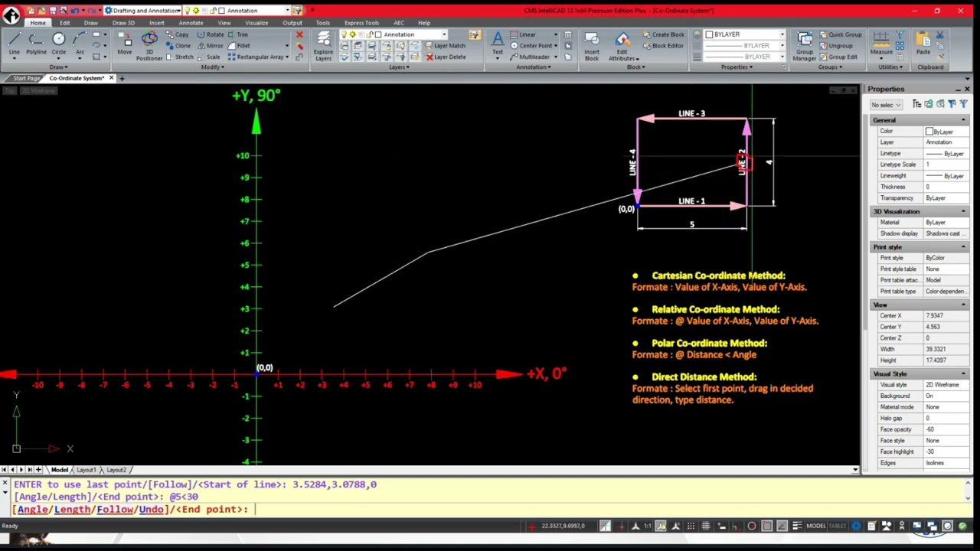Click the settings gear in status bar

tap(856, 526)
